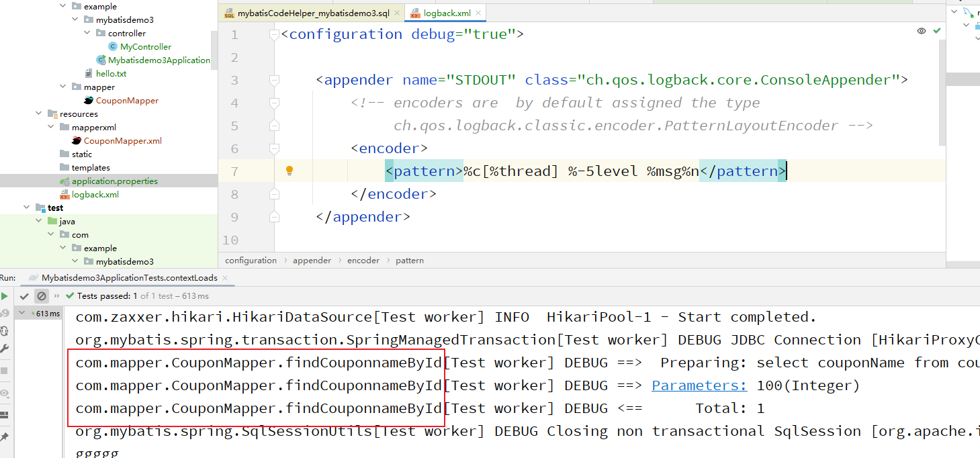Click the layout icon in Run sidebar
The height and width of the screenshot is (458, 980).
pyautogui.click(x=5, y=415)
